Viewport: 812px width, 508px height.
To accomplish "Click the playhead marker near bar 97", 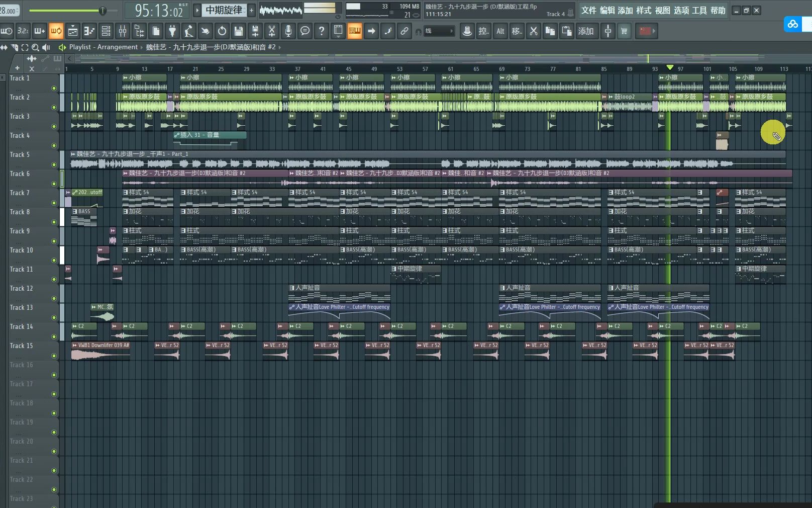I will pyautogui.click(x=670, y=67).
